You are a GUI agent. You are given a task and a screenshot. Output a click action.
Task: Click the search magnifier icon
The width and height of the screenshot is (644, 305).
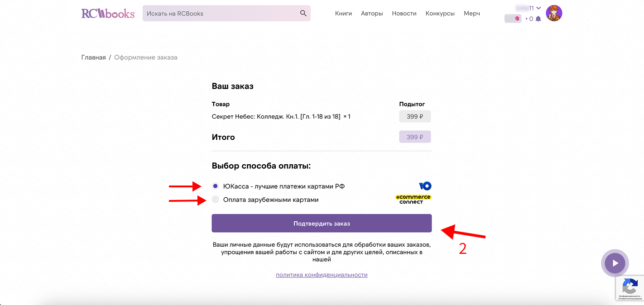(303, 14)
